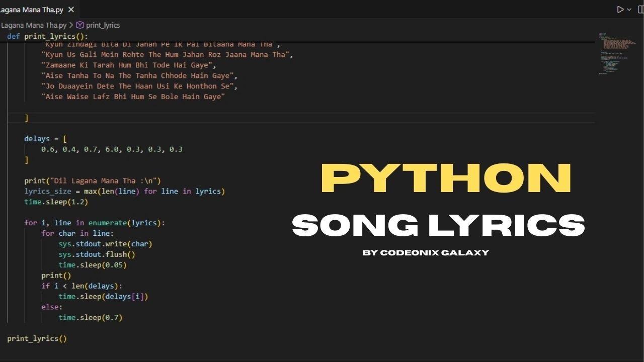Click the print("Dil Lagana Mana Tha") line
Screen dimensions: 644x362
pos(93,181)
